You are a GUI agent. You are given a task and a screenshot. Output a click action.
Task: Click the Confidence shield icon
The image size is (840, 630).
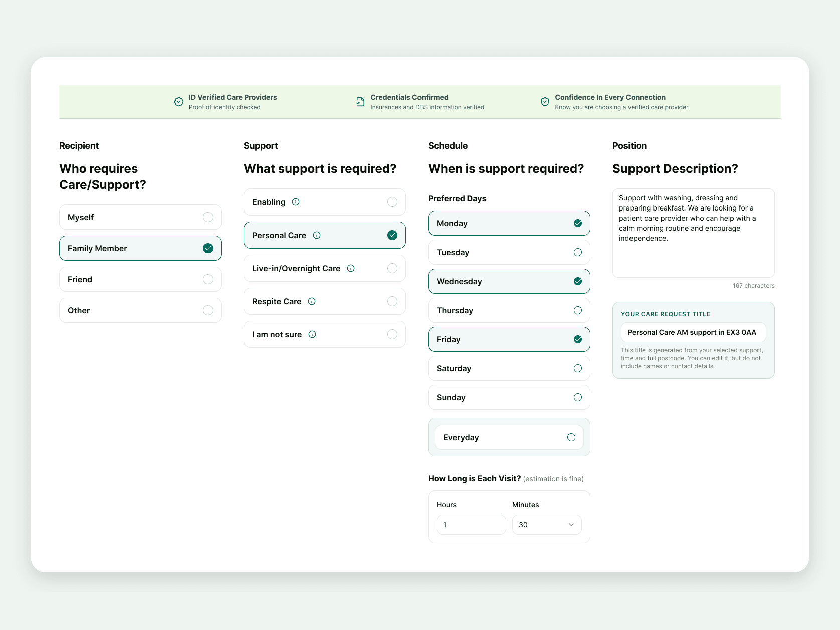click(545, 102)
